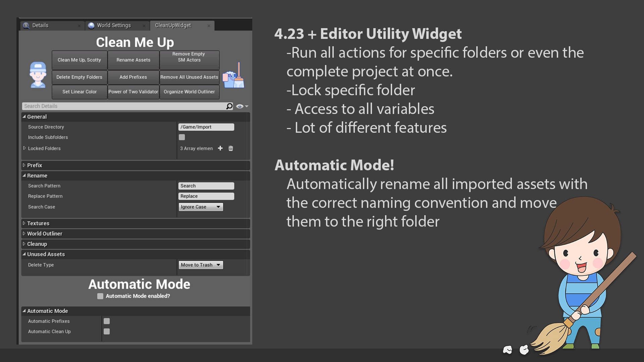Enable the Include Subfolders checkbox
This screenshot has width=644, height=362.
(x=182, y=137)
